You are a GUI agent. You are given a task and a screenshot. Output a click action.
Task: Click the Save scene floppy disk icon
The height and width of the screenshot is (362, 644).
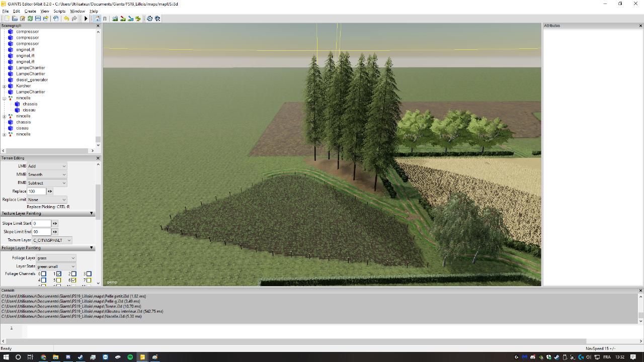click(38, 19)
